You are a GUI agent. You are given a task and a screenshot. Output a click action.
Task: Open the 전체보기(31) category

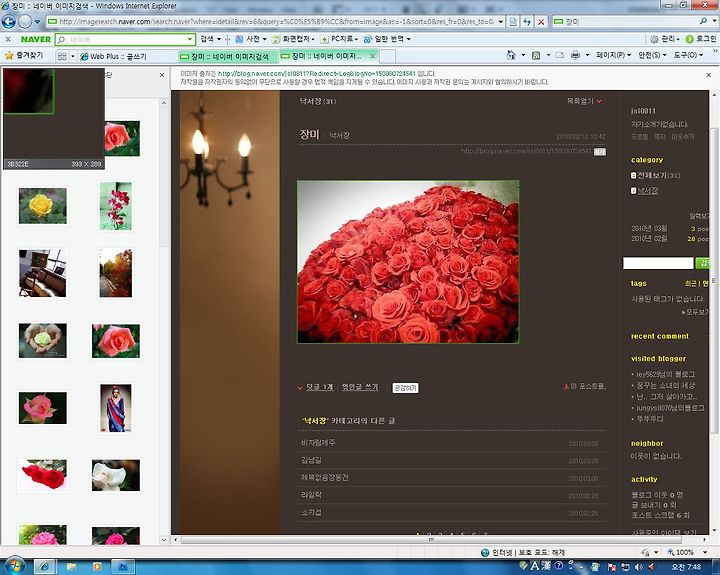656,175
